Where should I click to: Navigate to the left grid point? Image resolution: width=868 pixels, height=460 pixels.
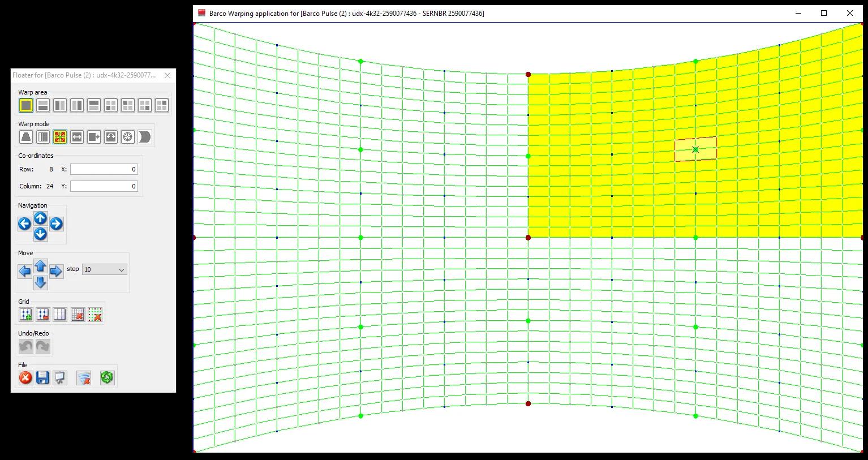24,224
